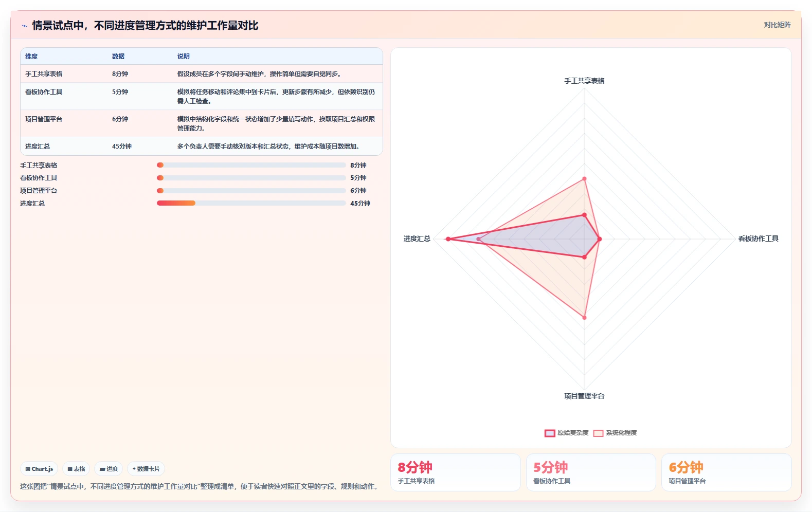Click the 数据卡片 tag chip
812x512 pixels.
(x=146, y=469)
